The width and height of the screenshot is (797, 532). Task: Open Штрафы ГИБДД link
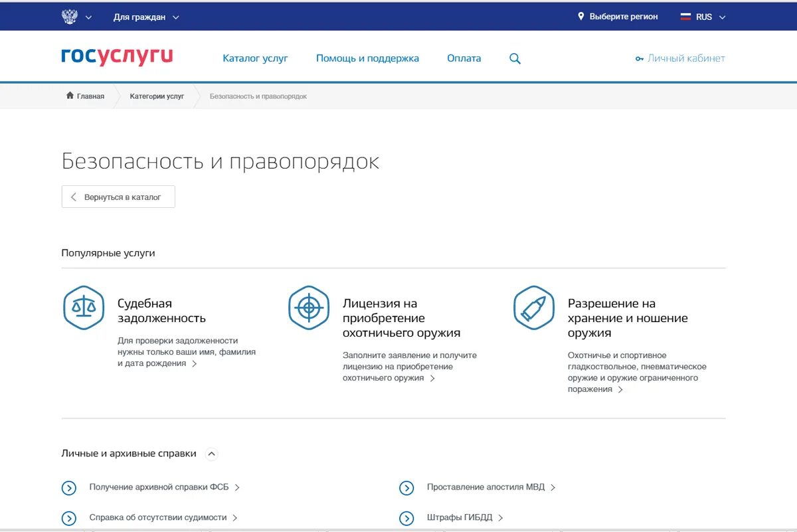pyautogui.click(x=460, y=517)
